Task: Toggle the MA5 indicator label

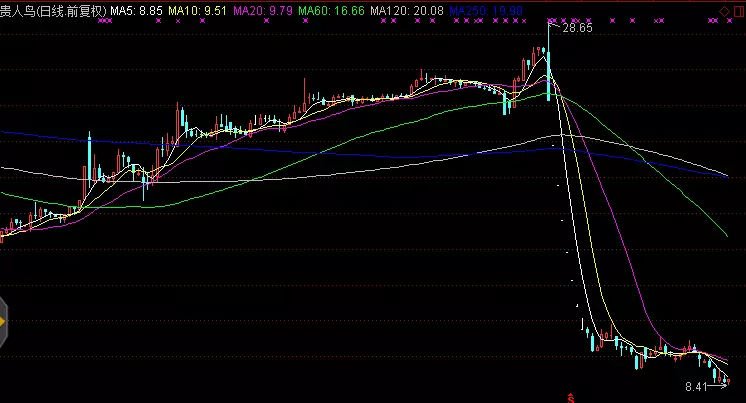Action: coord(136,9)
